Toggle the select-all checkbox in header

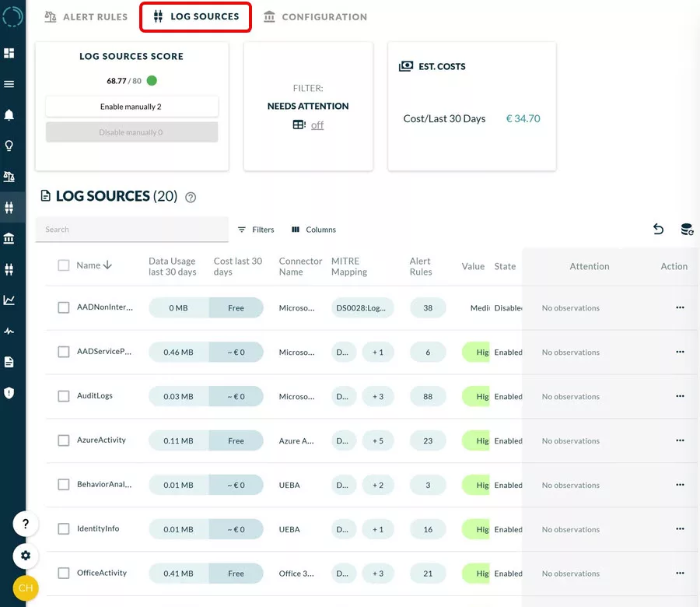tap(64, 265)
